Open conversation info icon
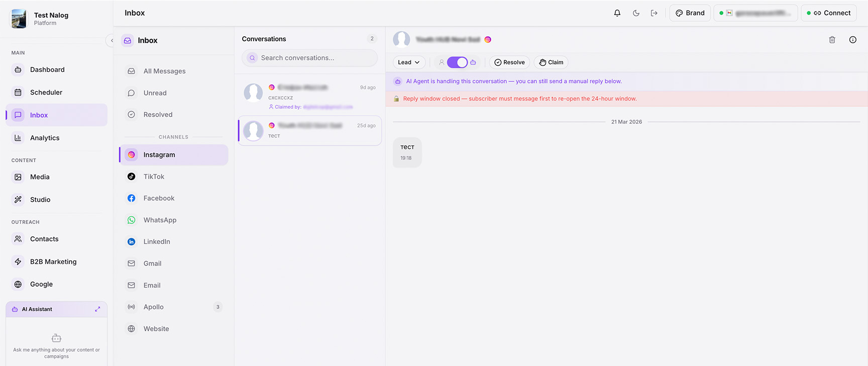This screenshot has height=366, width=868. [852, 40]
